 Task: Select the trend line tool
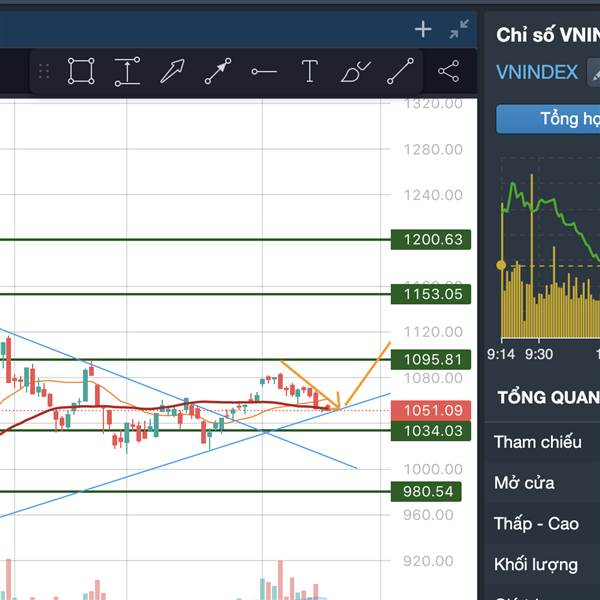coord(400,71)
